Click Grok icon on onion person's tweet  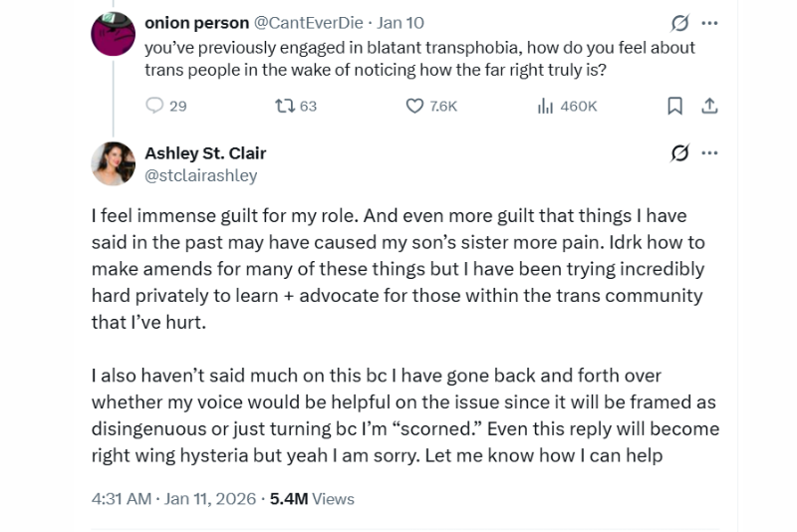coord(679,22)
